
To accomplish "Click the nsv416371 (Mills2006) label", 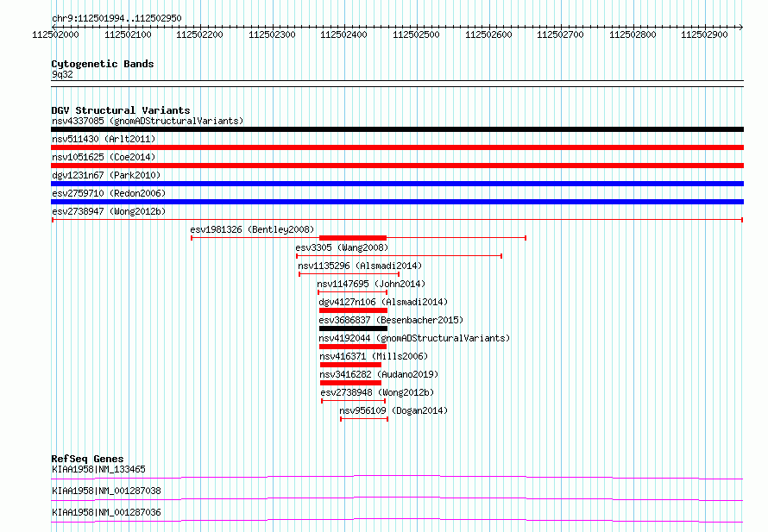I will pos(374,356).
